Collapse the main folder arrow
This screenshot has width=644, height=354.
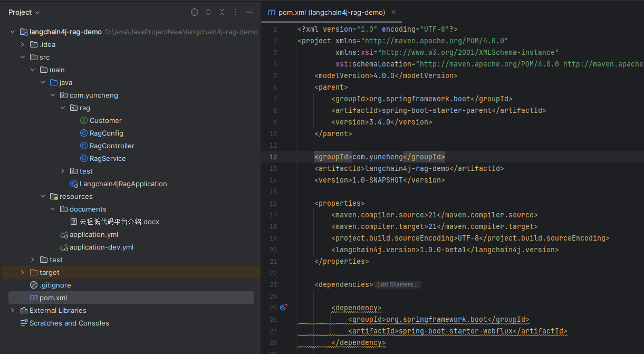pos(33,70)
